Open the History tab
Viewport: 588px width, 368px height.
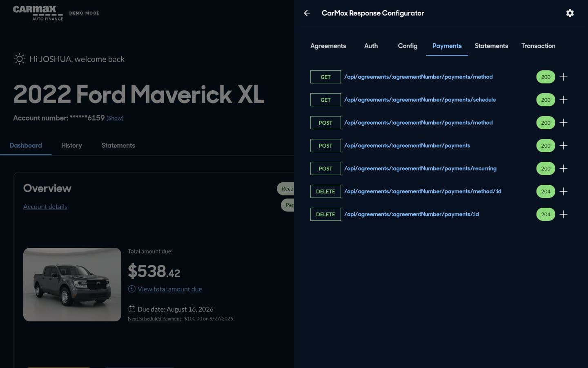pos(71,146)
